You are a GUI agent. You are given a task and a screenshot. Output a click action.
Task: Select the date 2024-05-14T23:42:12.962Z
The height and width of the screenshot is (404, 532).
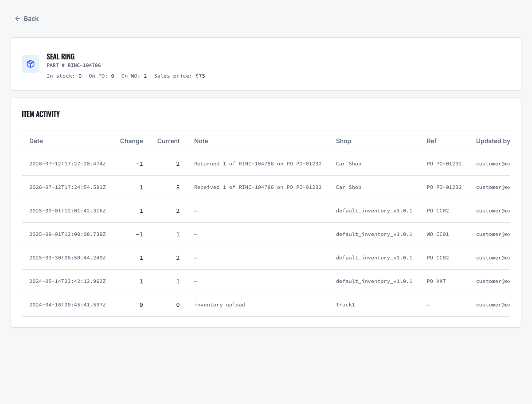pos(67,281)
